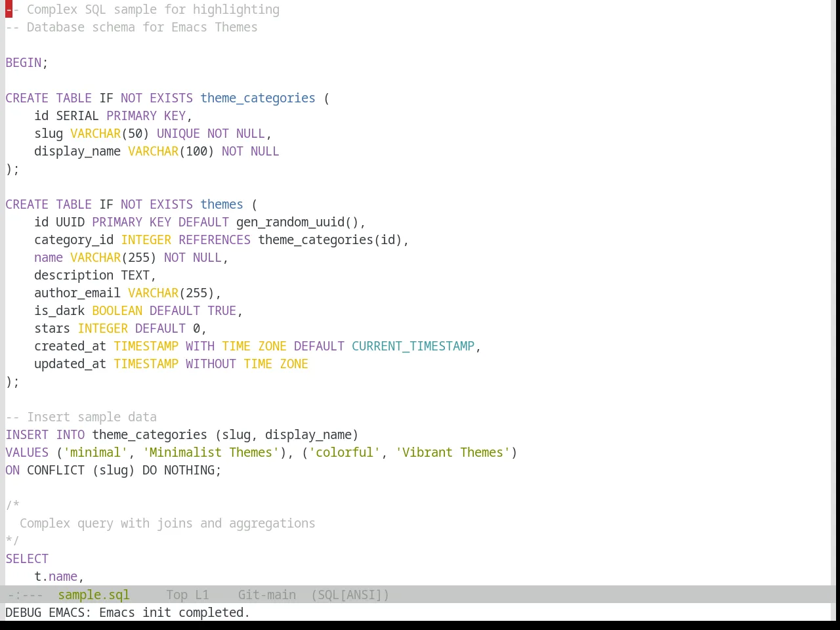Click the word SERIAL on the id line

point(77,115)
